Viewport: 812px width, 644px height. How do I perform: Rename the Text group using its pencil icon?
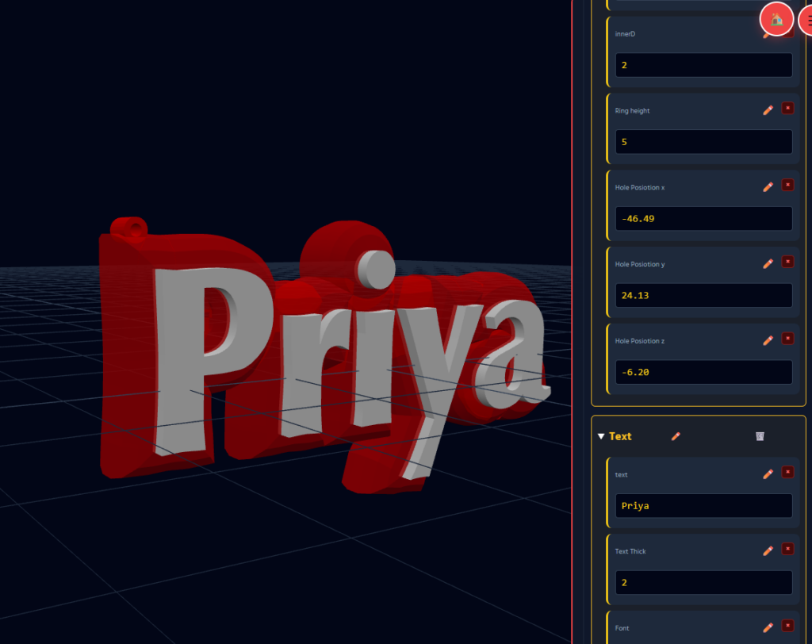[x=676, y=436]
